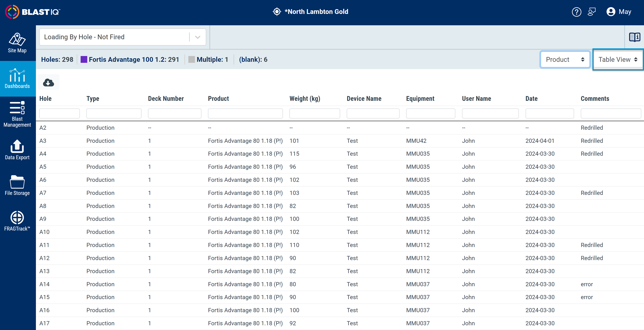
Task: Click the Redrilled comment in row A11
Action: tap(592, 245)
